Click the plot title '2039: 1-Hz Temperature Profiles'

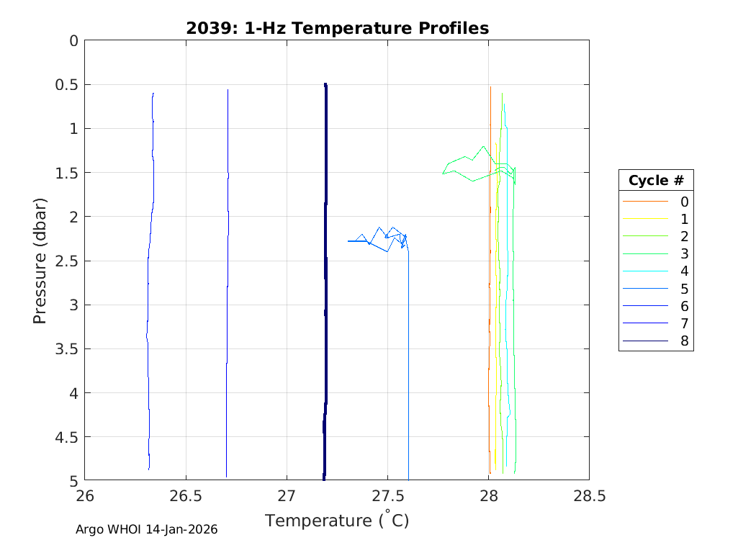click(x=337, y=28)
